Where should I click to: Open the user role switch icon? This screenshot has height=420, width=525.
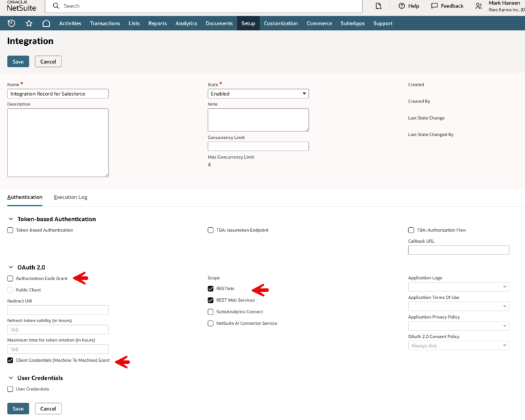pyautogui.click(x=479, y=5)
